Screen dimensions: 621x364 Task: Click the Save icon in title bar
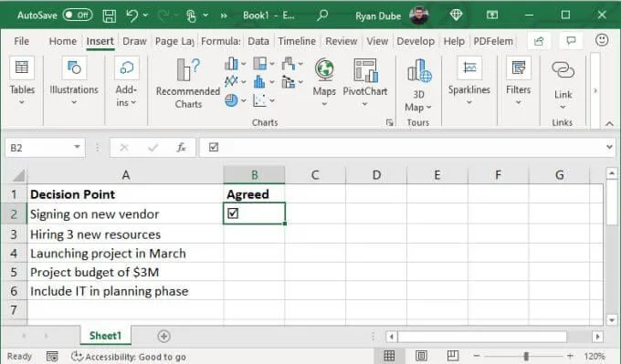coord(110,16)
